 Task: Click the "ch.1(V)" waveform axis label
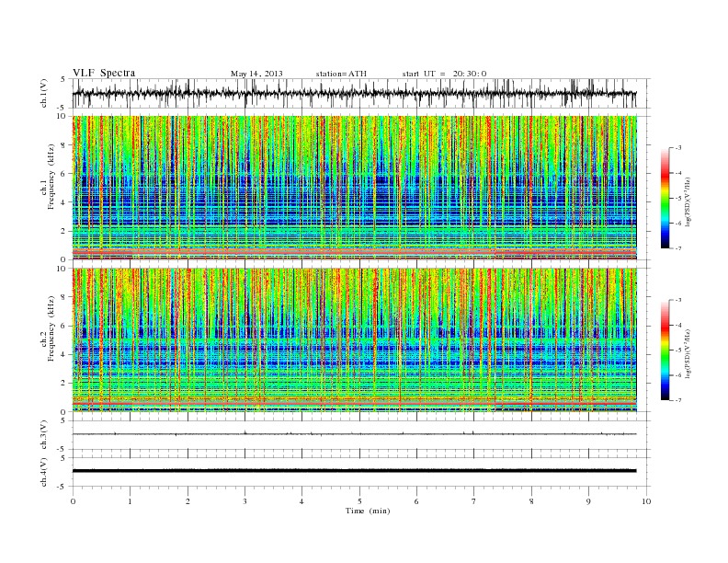[44, 93]
